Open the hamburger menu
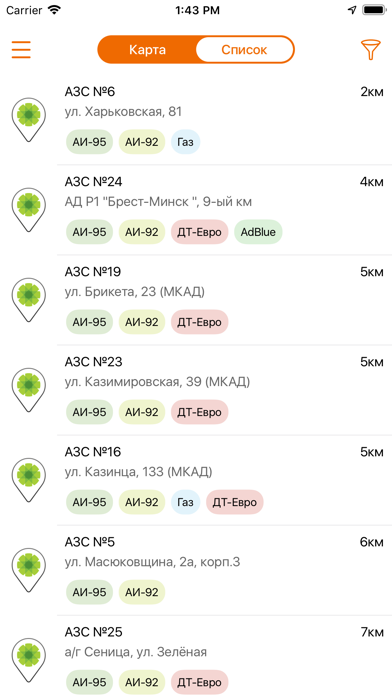 [21, 49]
